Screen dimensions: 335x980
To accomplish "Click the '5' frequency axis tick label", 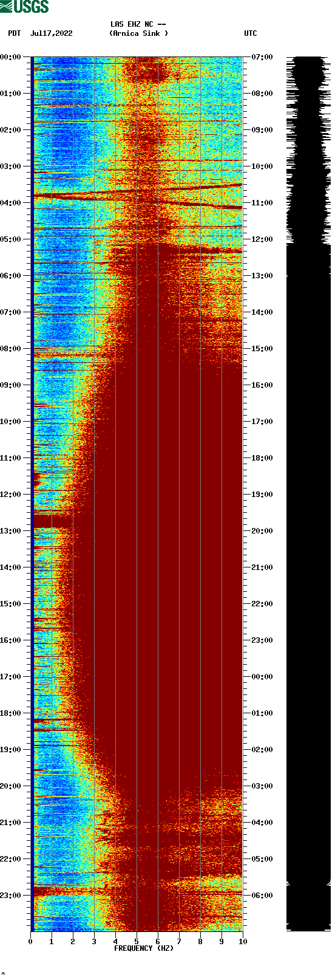I will pyautogui.click(x=137, y=942).
